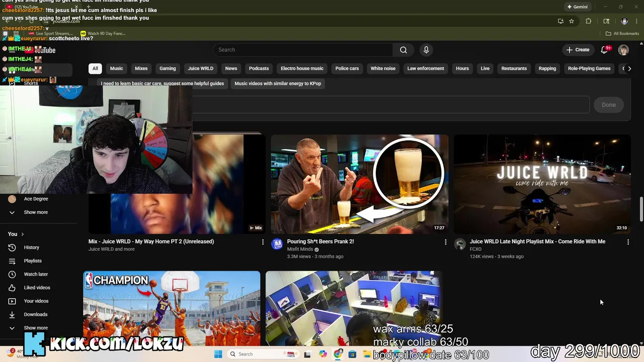Open Juice WRLD Late Night Playlist Mix title
This screenshot has width=644, height=362.
pos(537,241)
